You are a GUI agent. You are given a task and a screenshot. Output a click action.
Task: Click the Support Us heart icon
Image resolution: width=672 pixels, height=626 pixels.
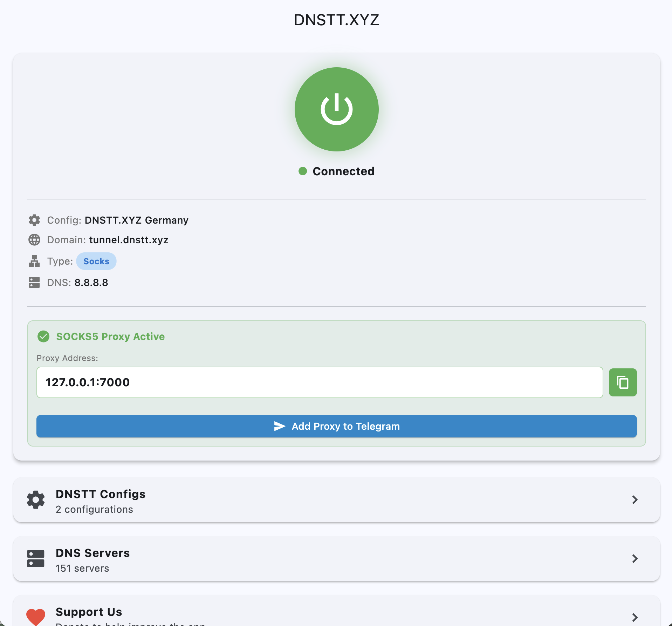coord(36,617)
